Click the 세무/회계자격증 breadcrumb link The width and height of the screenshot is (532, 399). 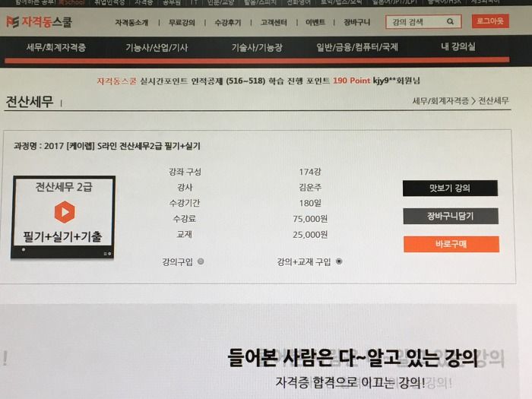pyautogui.click(x=440, y=101)
